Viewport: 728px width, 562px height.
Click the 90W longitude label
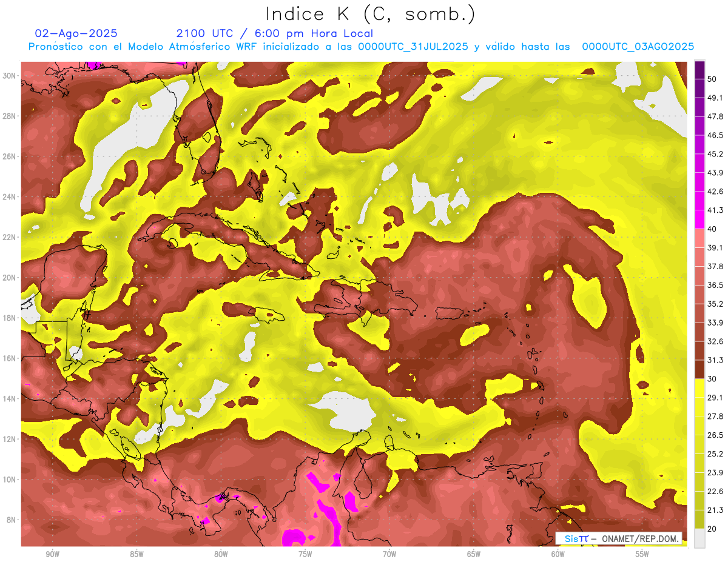click(53, 554)
